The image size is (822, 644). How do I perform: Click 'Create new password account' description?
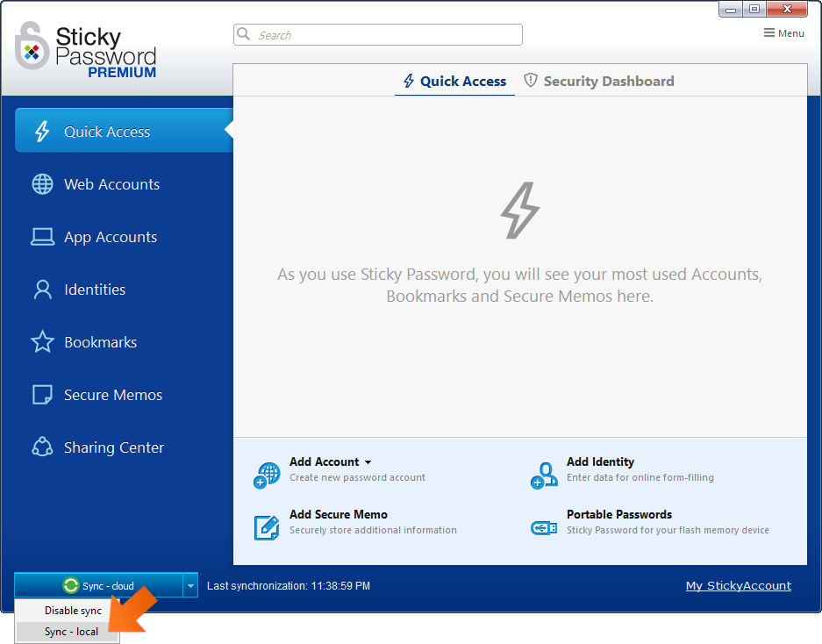coord(358,477)
